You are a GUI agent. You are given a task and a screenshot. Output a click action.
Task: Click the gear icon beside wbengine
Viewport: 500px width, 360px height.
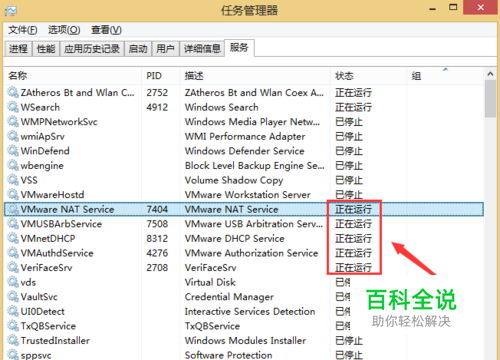13,165
